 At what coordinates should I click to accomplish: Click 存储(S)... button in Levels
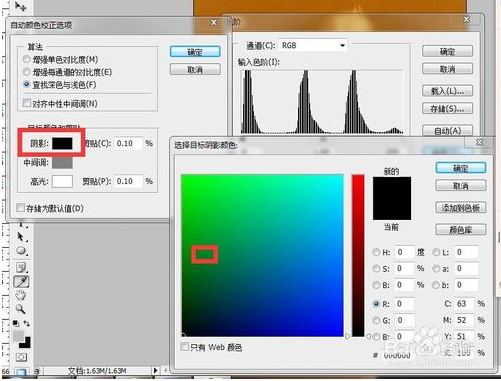coord(447,108)
